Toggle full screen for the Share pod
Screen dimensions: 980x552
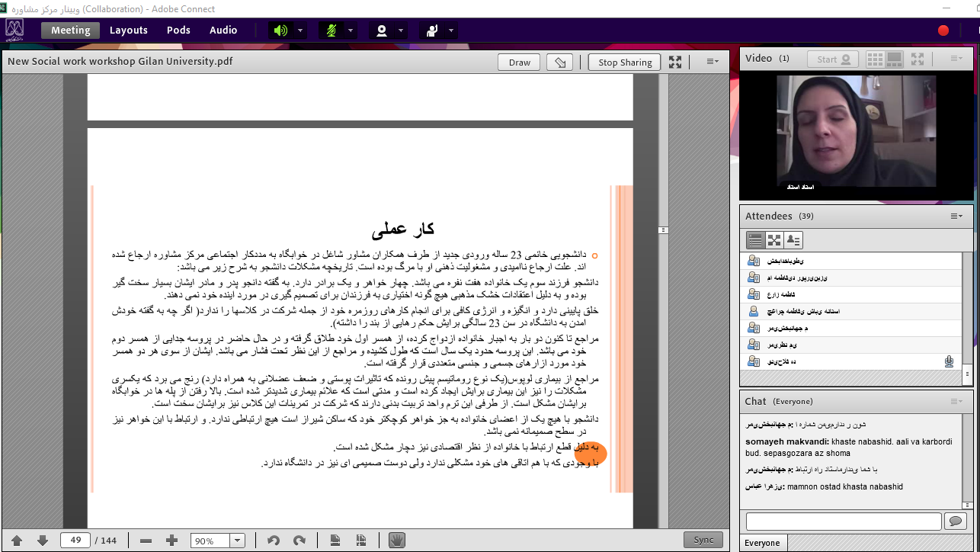pyautogui.click(x=675, y=63)
